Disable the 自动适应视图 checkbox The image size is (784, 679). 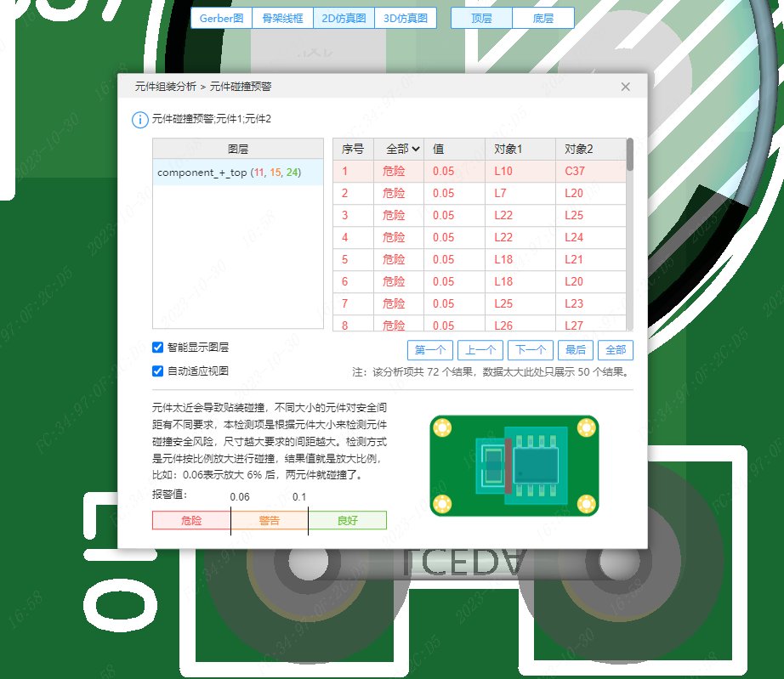tap(157, 371)
